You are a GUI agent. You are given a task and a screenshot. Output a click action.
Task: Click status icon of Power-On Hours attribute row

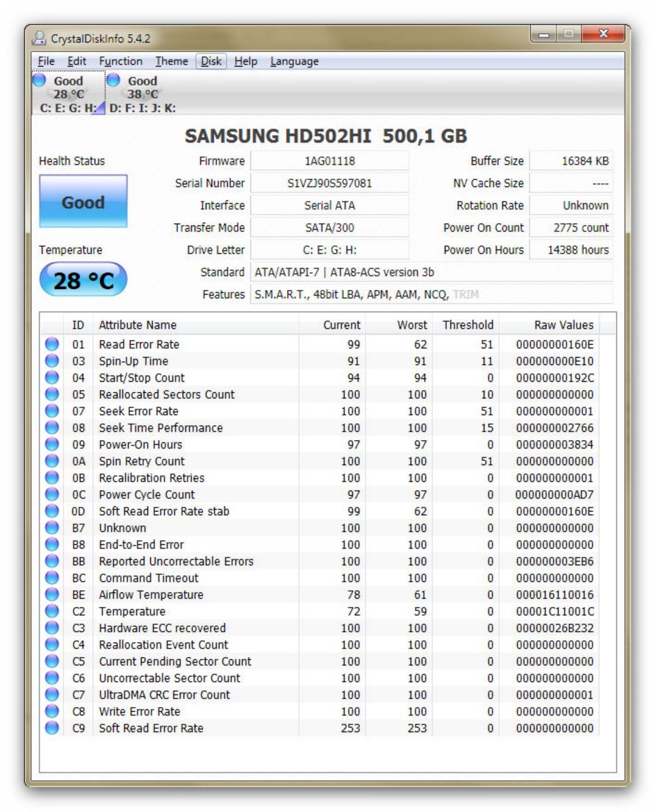(52, 444)
